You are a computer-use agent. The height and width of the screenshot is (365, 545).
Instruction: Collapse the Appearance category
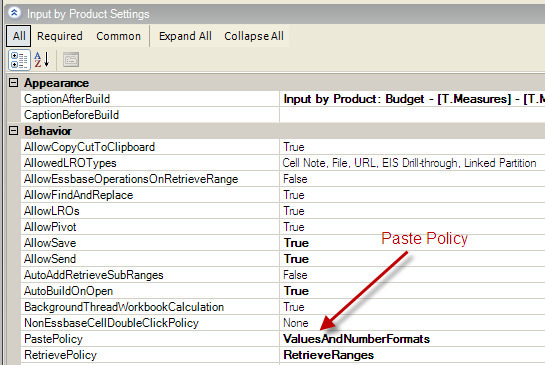[x=14, y=83]
